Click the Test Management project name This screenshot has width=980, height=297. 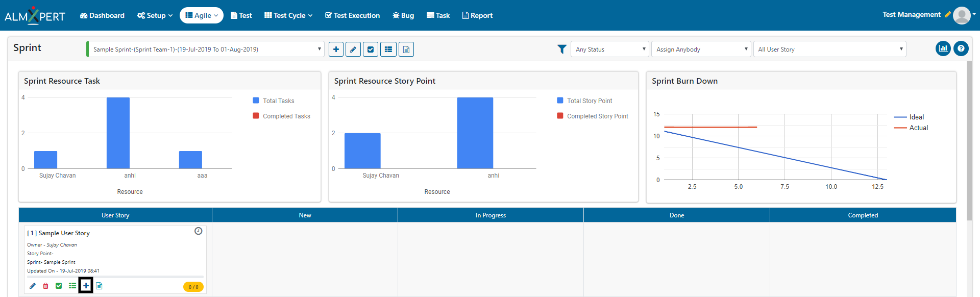912,14
